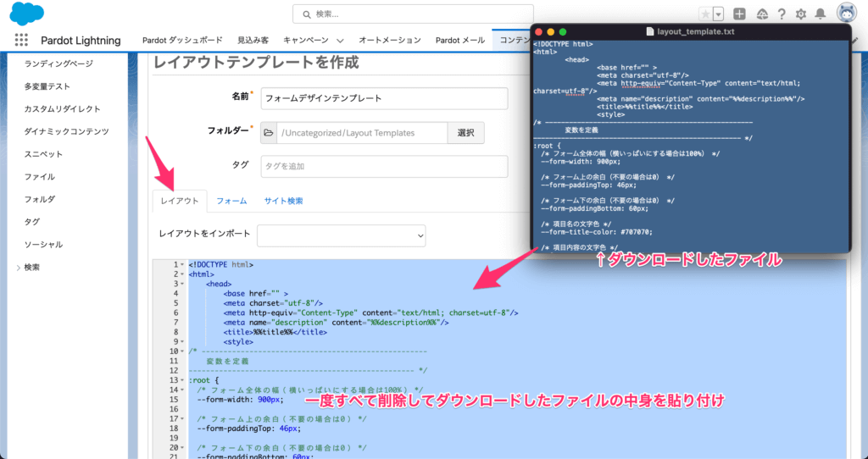Expand the 検索 sidebar section
This screenshot has width=868, height=459.
tap(19, 268)
